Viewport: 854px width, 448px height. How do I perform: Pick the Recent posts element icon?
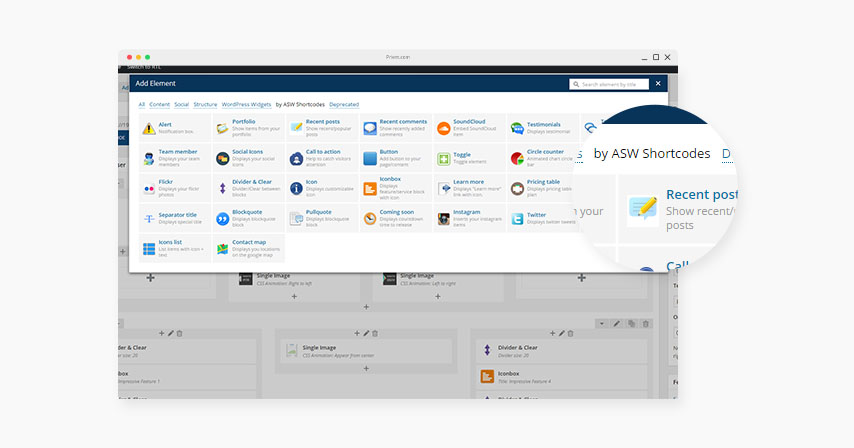tap(296, 128)
